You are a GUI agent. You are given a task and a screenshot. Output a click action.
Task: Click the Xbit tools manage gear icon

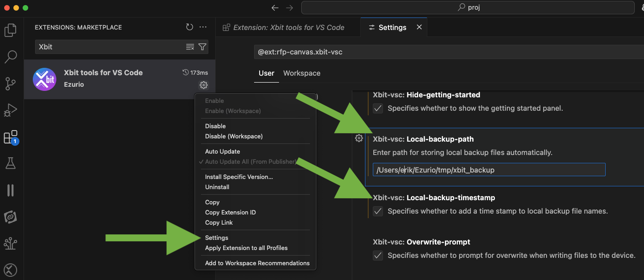coord(203,85)
